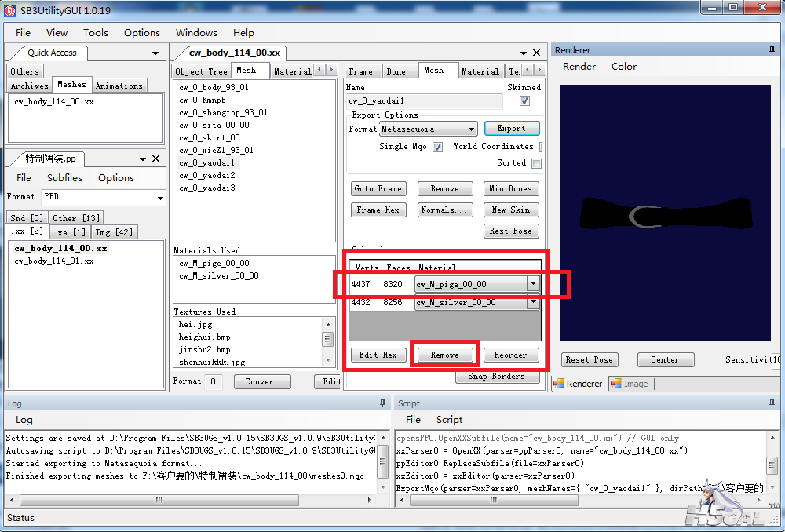This screenshot has width=785, height=532.
Task: Pin the Log panel
Action: (x=382, y=403)
